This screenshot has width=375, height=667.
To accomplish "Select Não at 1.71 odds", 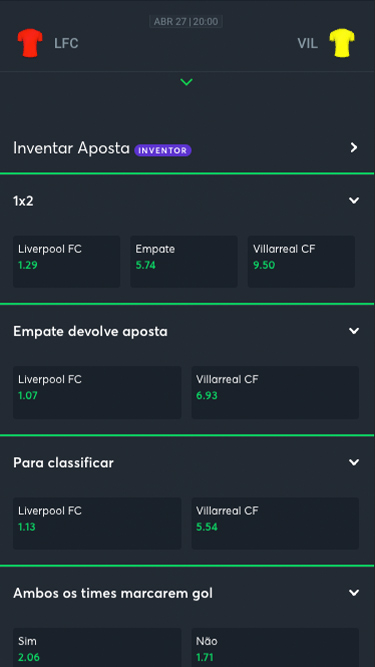I will pos(276,647).
